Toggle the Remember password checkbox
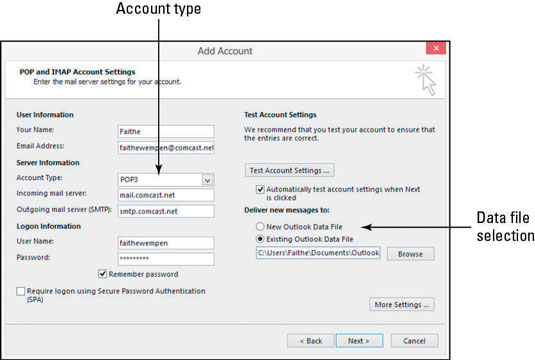Viewport: 535px width, 360px height. point(102,274)
